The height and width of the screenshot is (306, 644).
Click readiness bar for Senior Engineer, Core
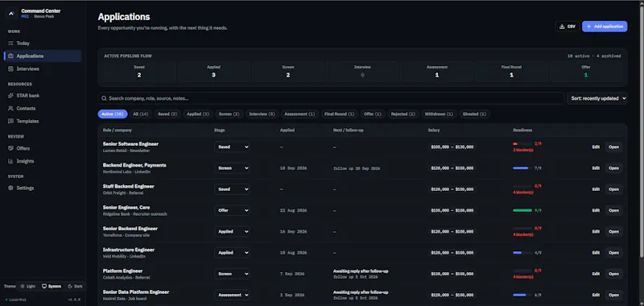point(522,210)
